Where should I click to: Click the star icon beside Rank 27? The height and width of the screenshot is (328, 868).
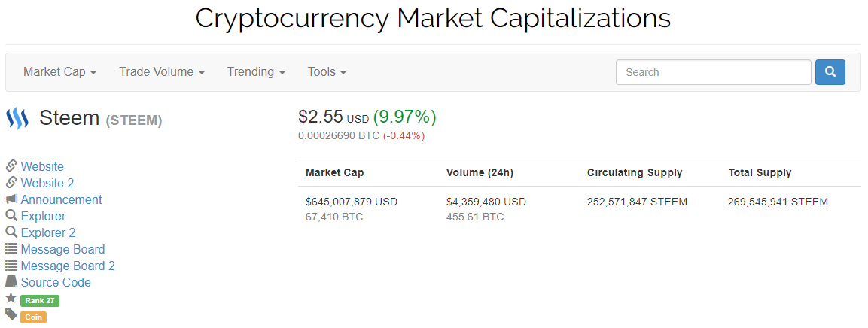[x=11, y=299]
